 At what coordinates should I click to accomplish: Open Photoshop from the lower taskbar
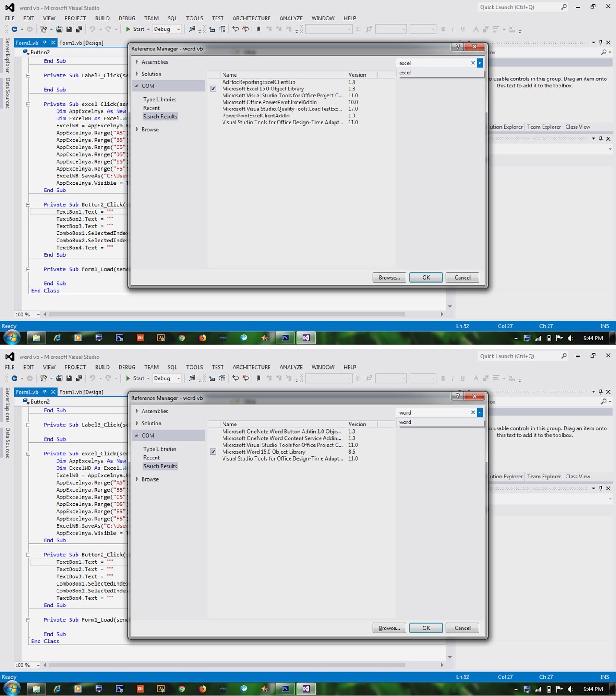tap(285, 689)
